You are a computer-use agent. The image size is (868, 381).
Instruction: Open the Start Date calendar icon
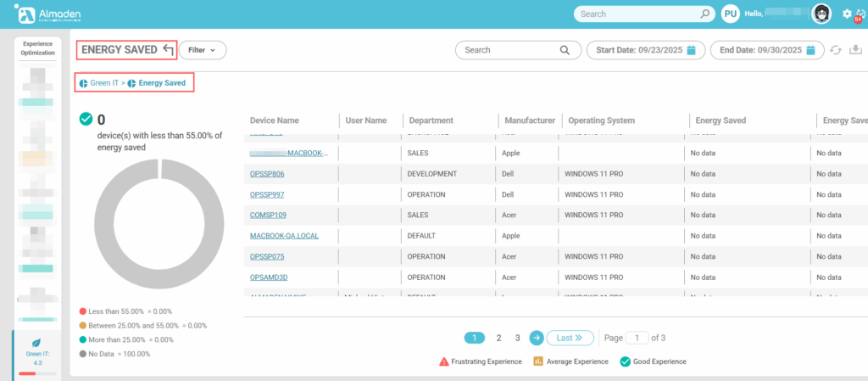[692, 50]
